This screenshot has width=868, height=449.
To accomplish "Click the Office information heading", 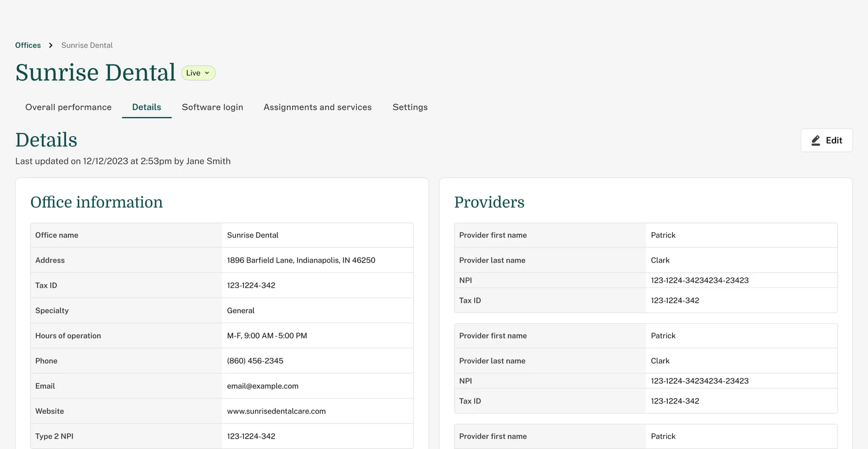I will tap(97, 202).
